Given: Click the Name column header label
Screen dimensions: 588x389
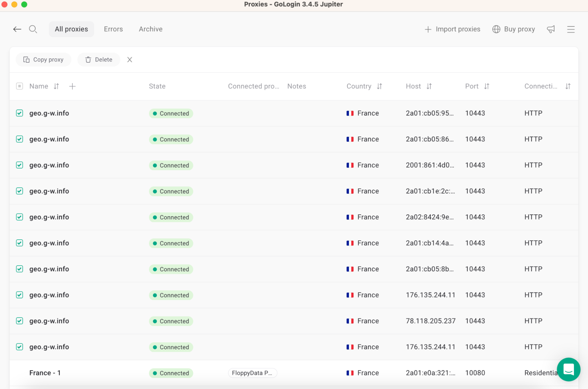Looking at the screenshot, I should [39, 86].
